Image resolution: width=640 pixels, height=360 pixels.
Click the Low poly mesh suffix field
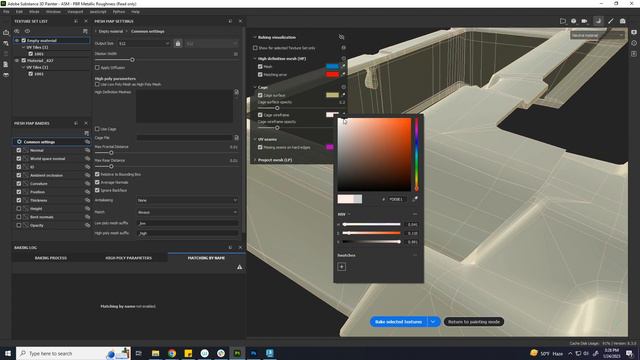coord(187,224)
